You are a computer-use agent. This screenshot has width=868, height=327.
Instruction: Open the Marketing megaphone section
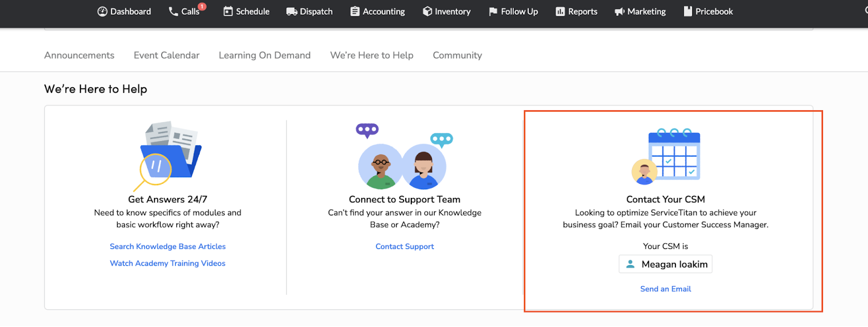[x=640, y=11]
